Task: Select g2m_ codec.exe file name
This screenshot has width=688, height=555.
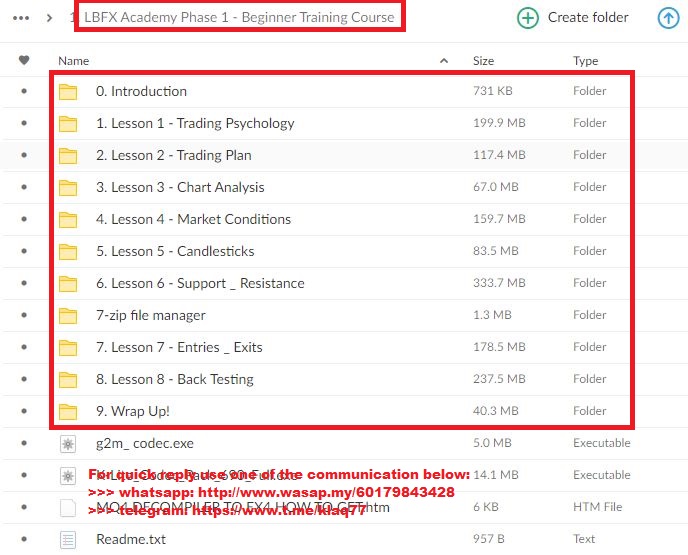Action: pos(145,444)
